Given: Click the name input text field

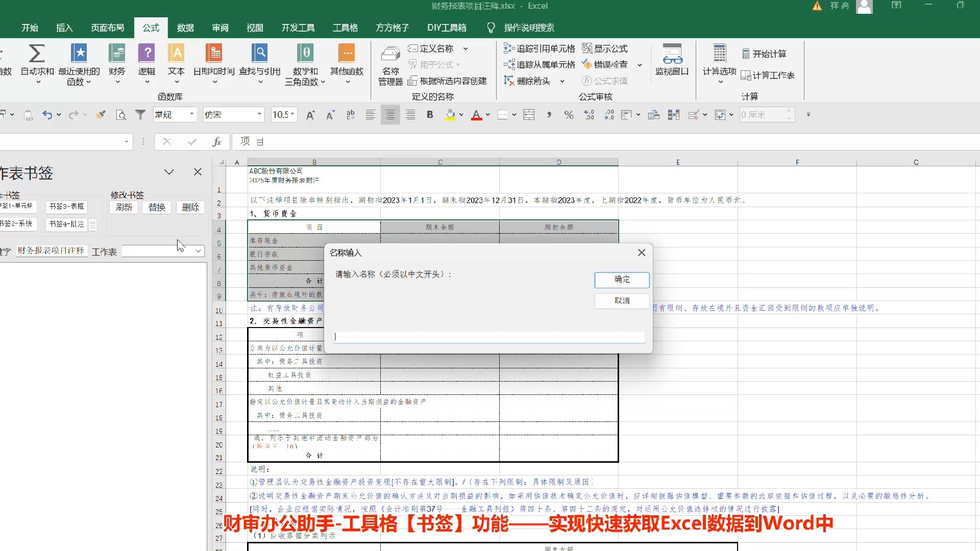Looking at the screenshot, I should [489, 337].
